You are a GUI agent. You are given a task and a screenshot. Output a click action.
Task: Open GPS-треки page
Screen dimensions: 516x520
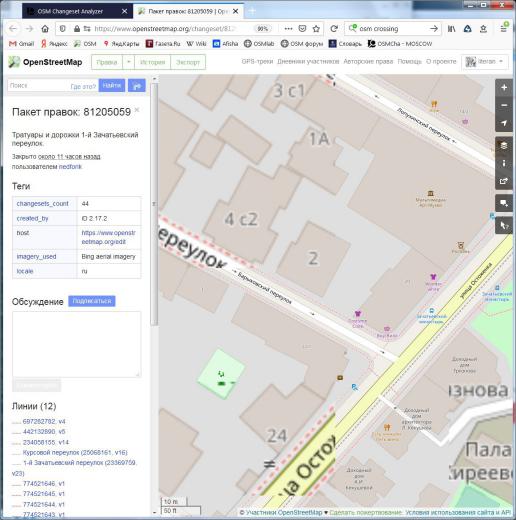pyautogui.click(x=257, y=62)
